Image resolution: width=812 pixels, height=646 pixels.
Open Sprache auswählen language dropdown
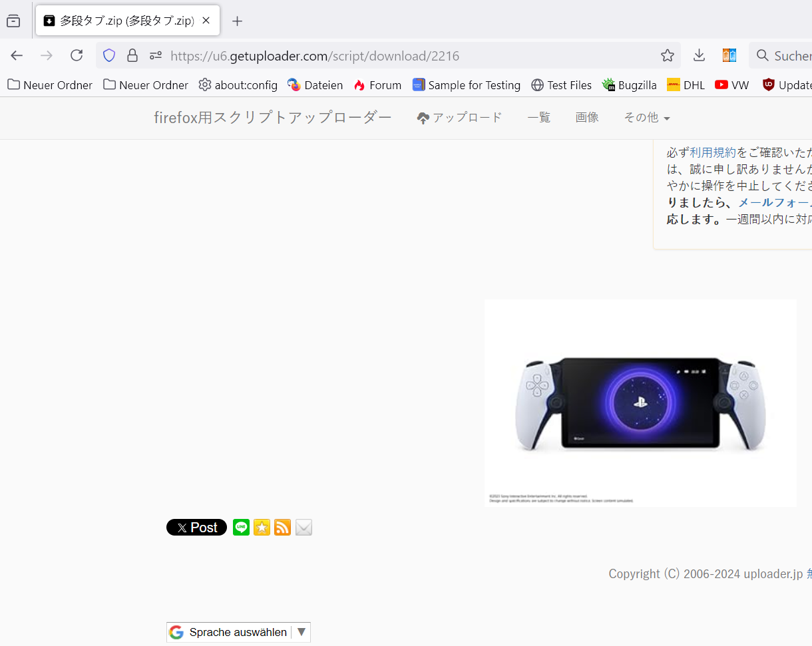pyautogui.click(x=239, y=632)
